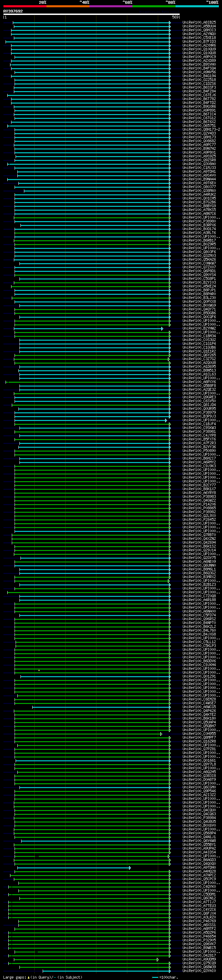This screenshot has width=222, height=980.
Task: Select label UniRef100_B4FSQ4
Action: [199, 68]
